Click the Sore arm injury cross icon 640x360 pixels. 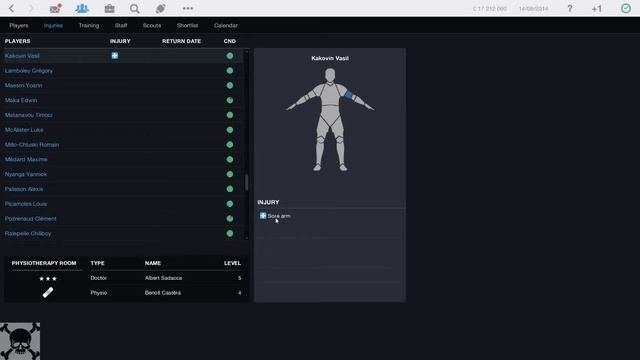point(263,216)
